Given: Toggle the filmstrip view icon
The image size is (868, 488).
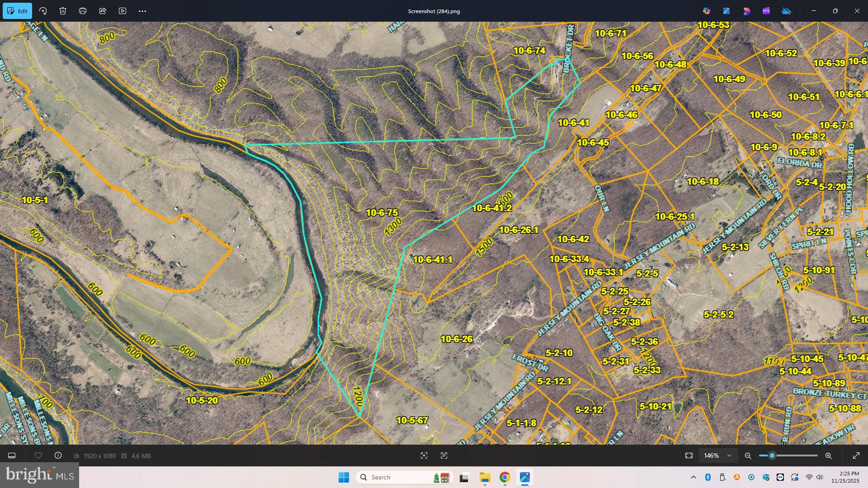Looking at the screenshot, I should [12, 455].
